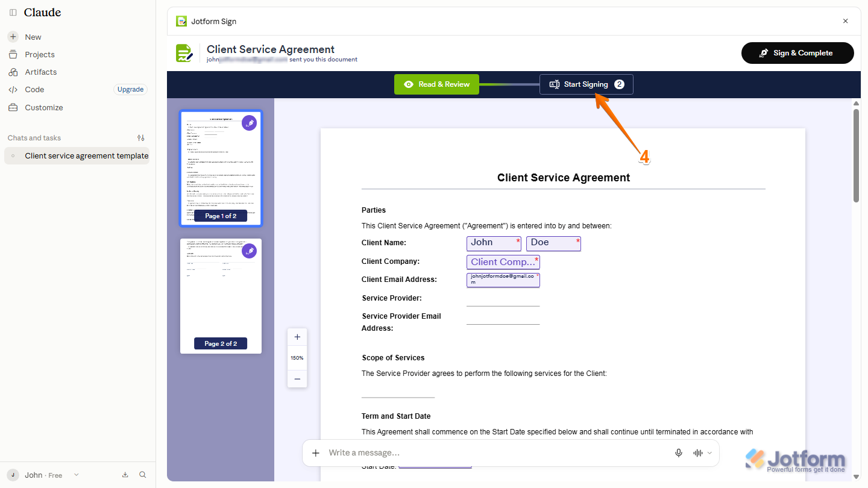Open Page 2 of 2 thumbnail
This screenshot has height=488, width=868.
(x=221, y=296)
